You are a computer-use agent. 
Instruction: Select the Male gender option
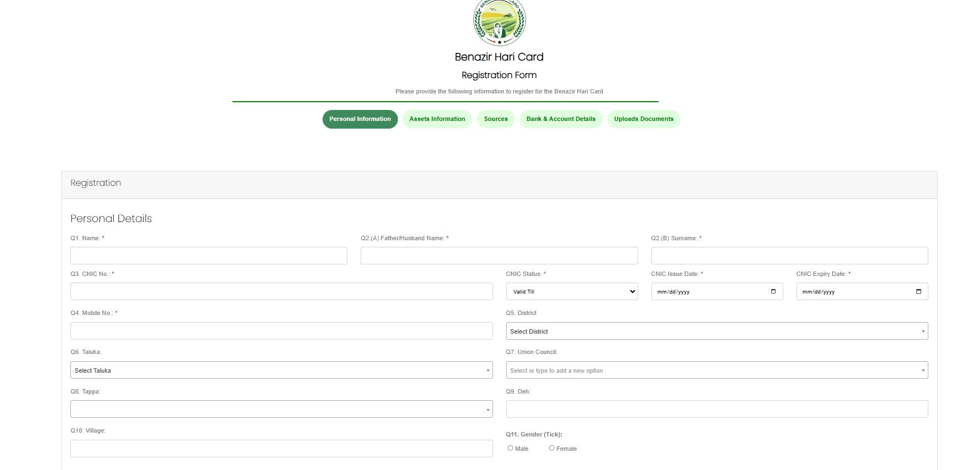coord(511,448)
